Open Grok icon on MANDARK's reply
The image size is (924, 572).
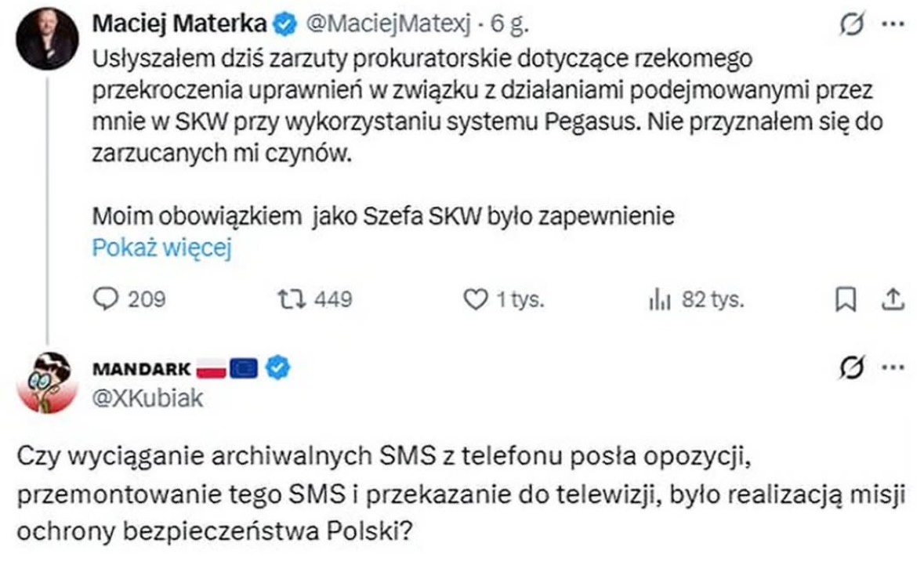(849, 367)
